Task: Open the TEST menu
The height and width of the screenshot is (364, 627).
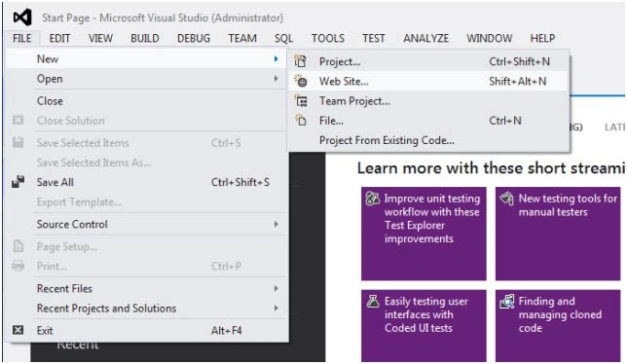Action: click(x=374, y=38)
